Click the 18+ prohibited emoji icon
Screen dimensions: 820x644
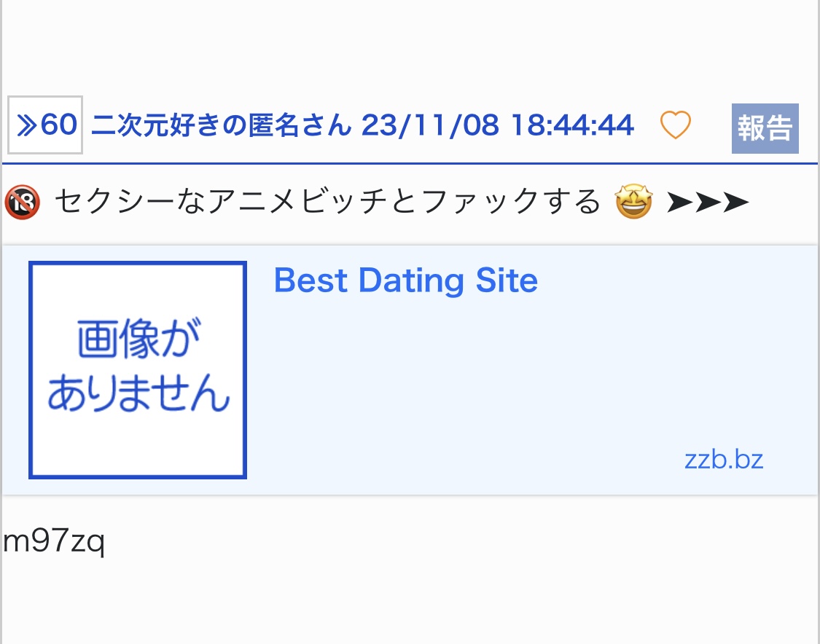[x=21, y=202]
